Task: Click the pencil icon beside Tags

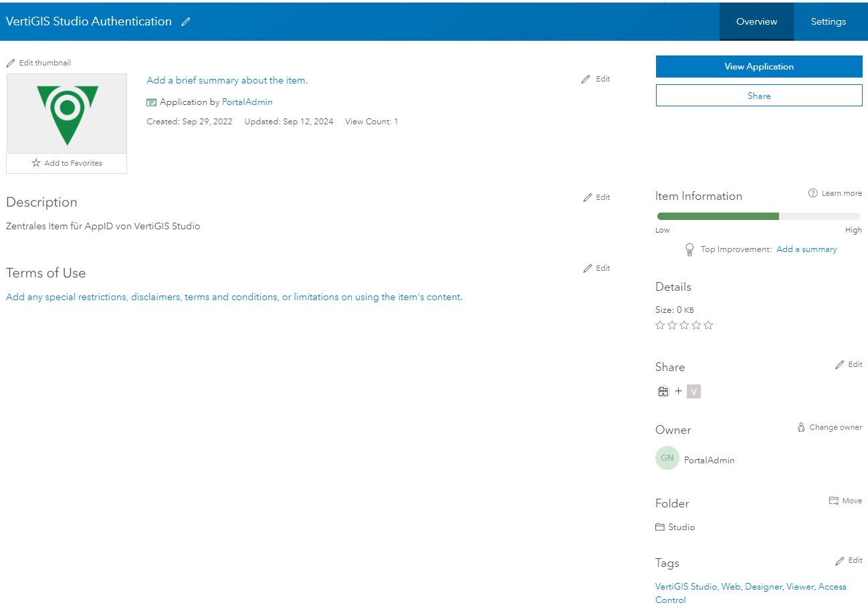Action: click(x=841, y=560)
